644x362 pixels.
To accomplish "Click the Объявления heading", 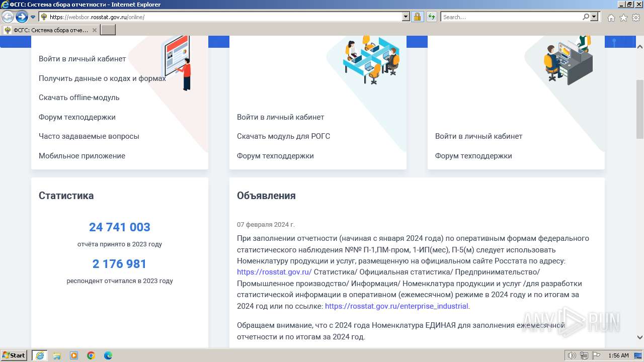I will pyautogui.click(x=266, y=196).
